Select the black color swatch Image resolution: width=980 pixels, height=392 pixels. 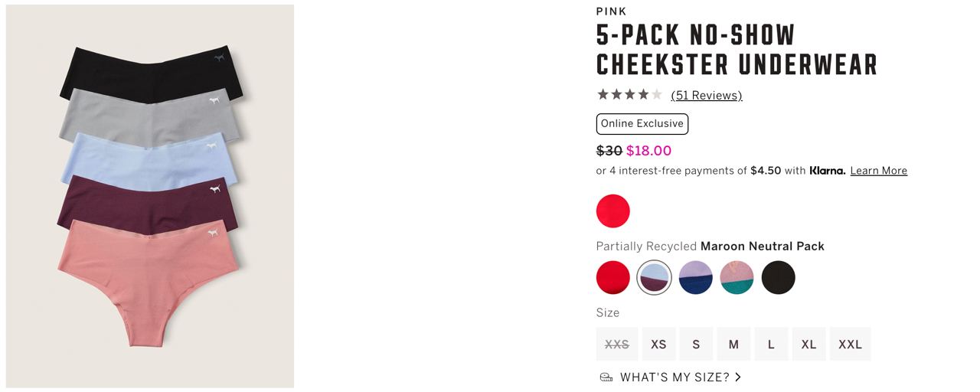pos(778,277)
